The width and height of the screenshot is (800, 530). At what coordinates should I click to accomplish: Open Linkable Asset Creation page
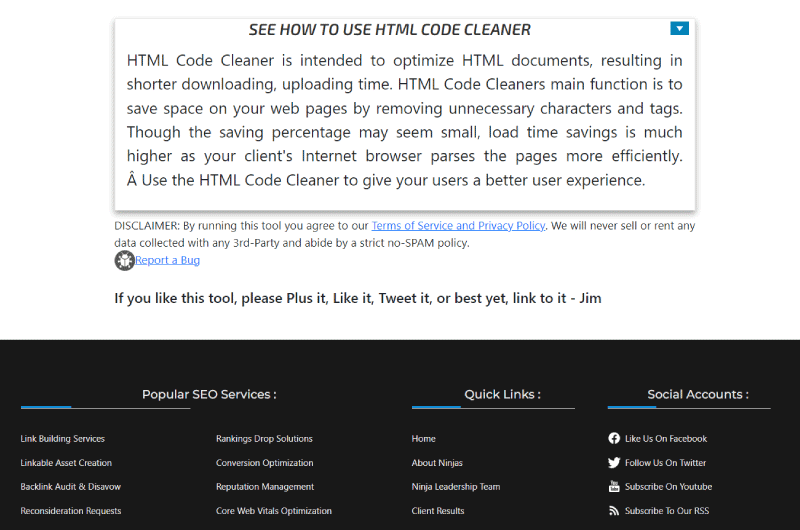pyautogui.click(x=66, y=463)
